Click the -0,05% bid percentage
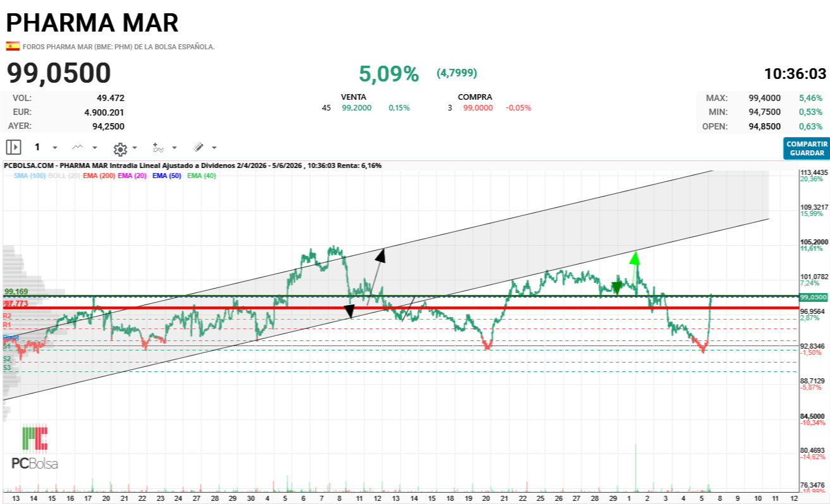Viewport: 830px width, 504px height. (x=518, y=108)
